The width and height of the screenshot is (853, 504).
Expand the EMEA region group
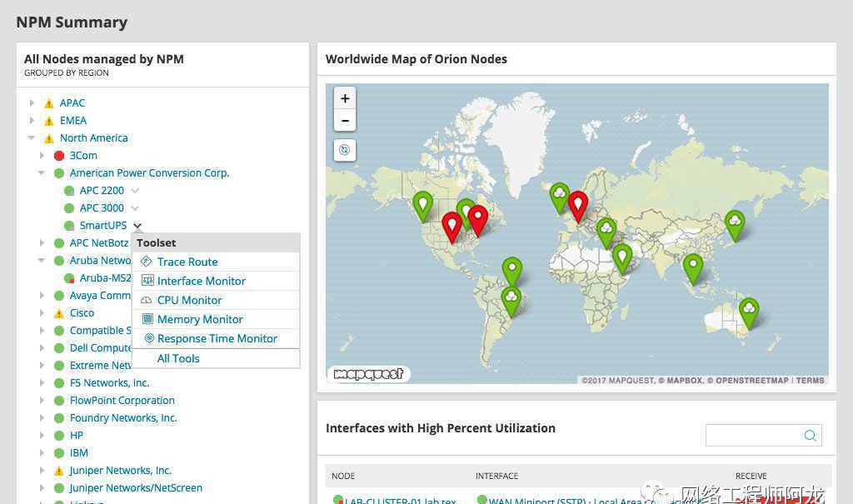32,121
